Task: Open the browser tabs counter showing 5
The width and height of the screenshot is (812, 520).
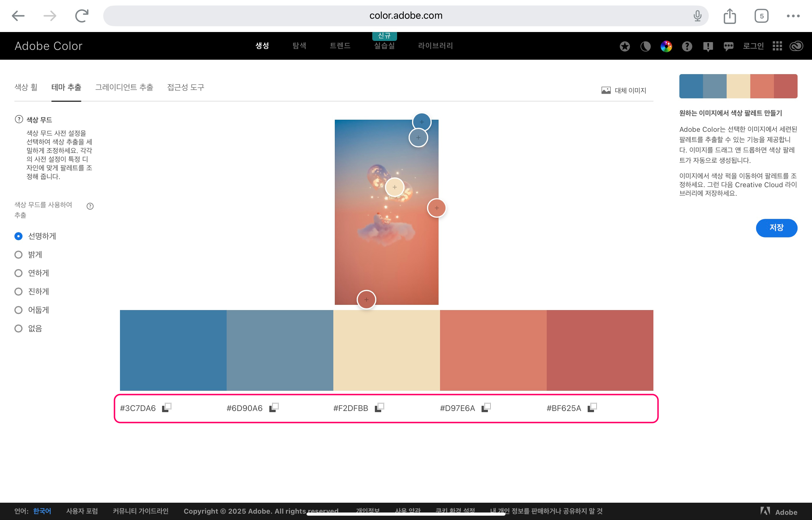Action: pyautogui.click(x=761, y=16)
